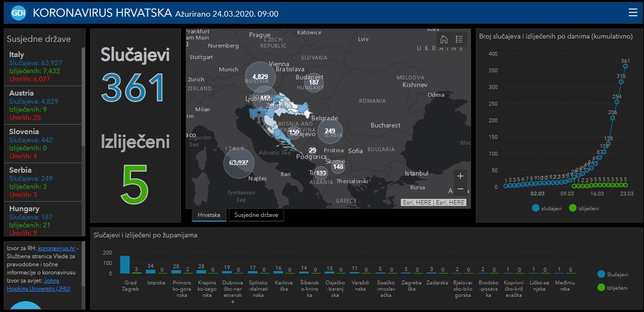Open the koronavirus.hr link

[57, 248]
